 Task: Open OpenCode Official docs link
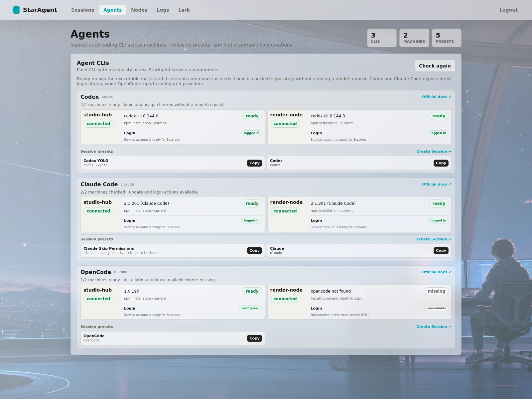click(437, 272)
